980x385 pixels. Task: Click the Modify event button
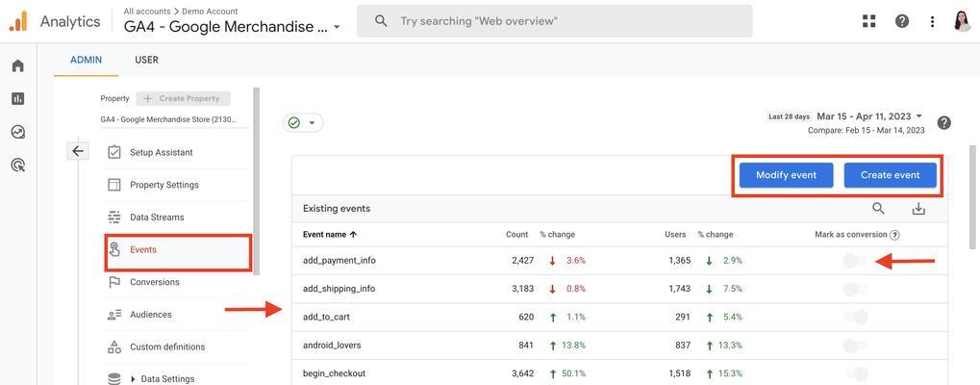tap(787, 175)
